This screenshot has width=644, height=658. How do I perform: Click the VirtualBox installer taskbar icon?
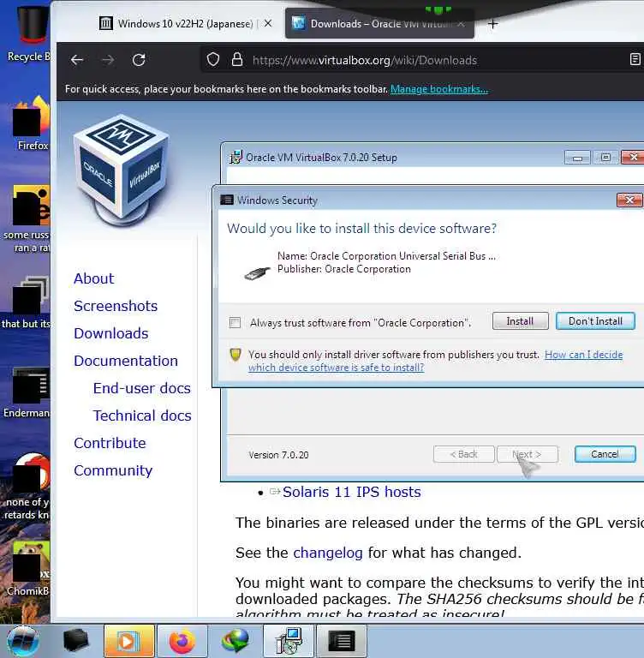point(289,641)
